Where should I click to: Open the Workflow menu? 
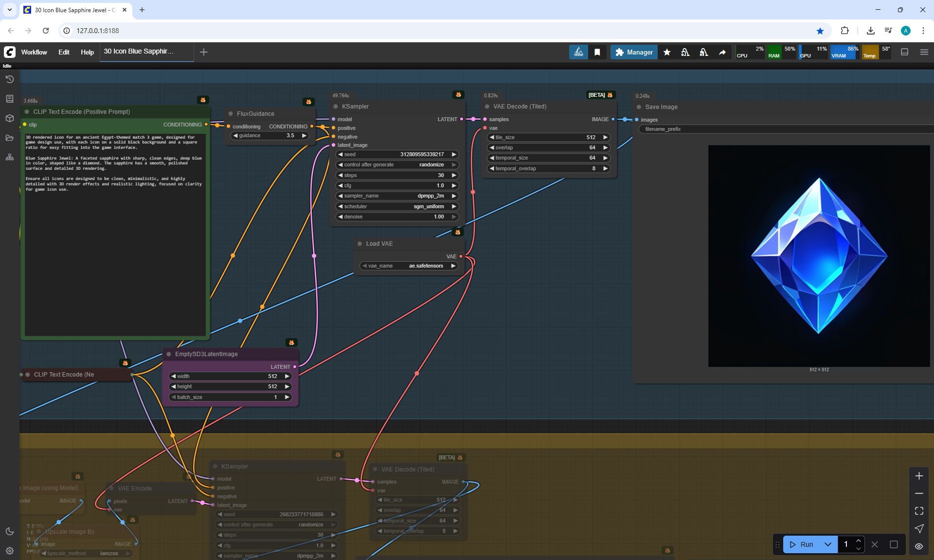coord(34,52)
